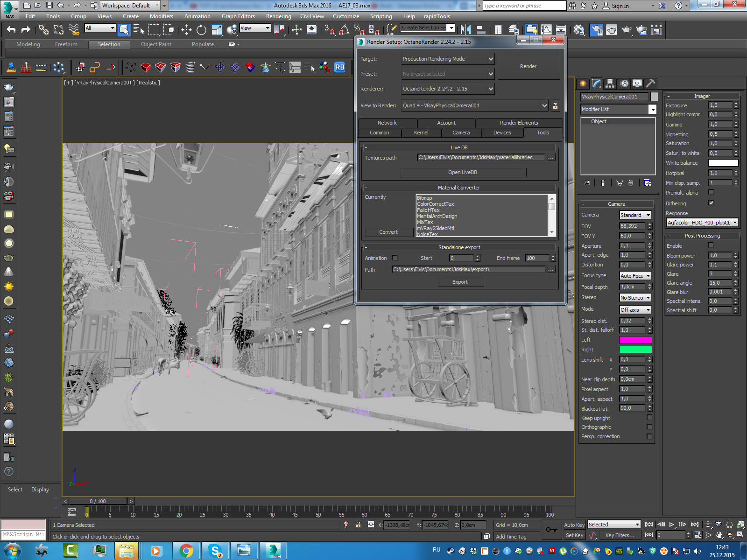Tick the Post Processing Enable checkbox

pyautogui.click(x=711, y=245)
